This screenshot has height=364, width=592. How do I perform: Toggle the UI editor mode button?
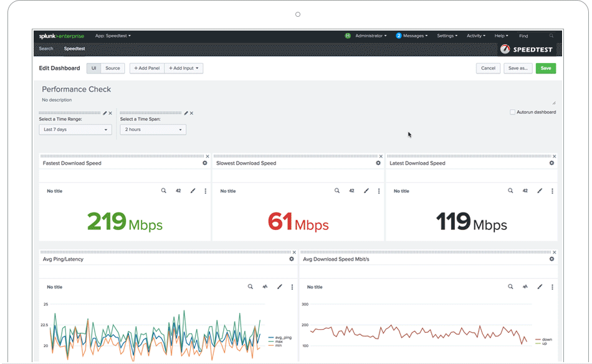pos(94,68)
